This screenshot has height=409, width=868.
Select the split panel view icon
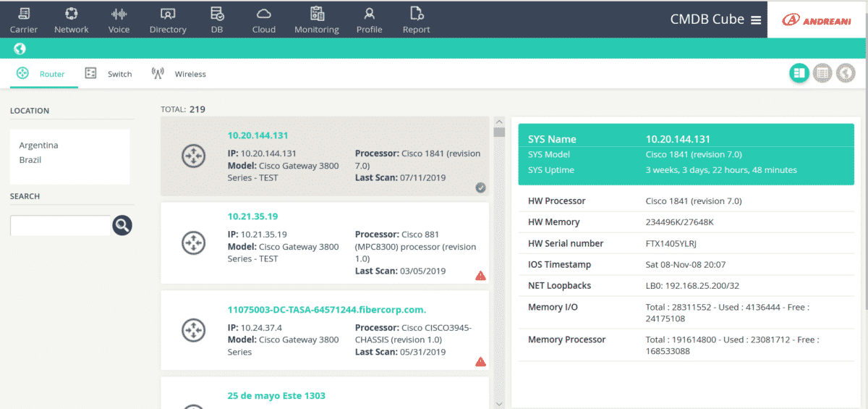799,72
